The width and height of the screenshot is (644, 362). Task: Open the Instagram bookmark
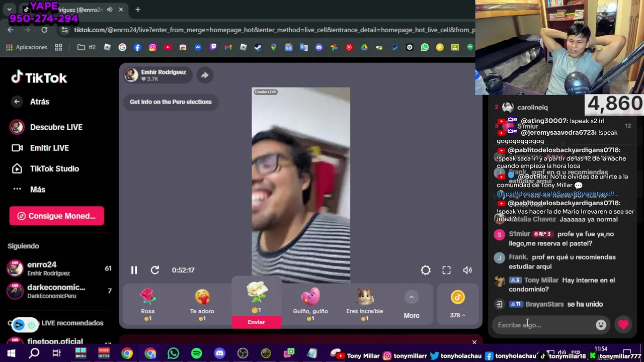[x=152, y=47]
